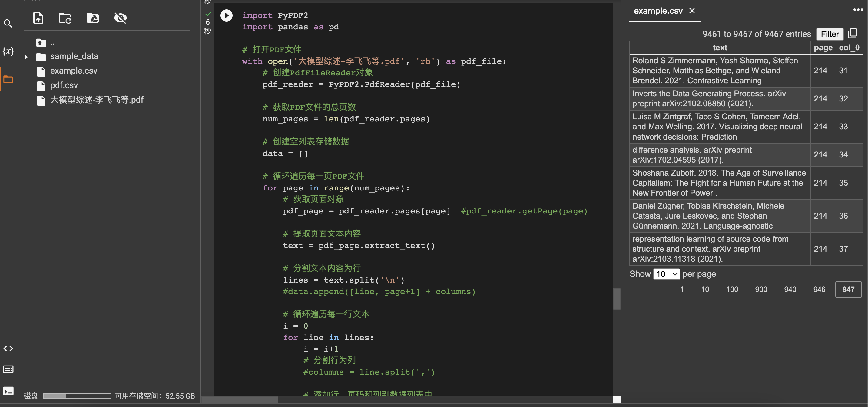
Task: Open the search panel in sidebar
Action: pos(8,24)
